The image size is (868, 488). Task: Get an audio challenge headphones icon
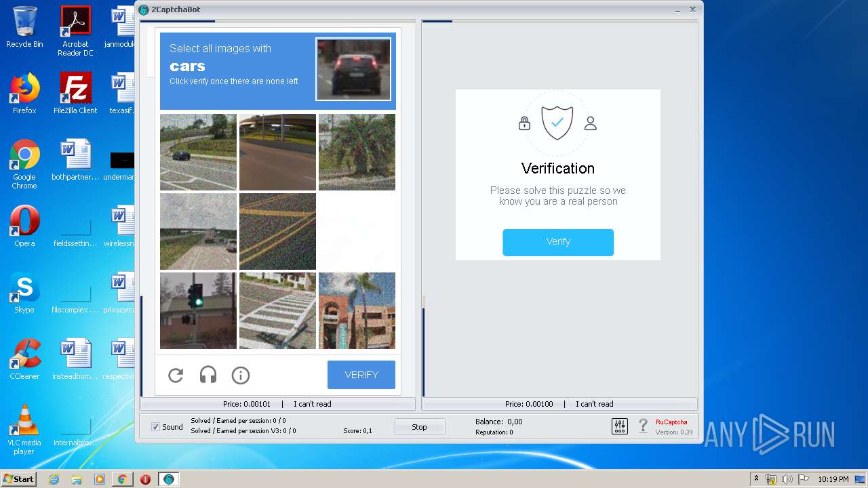click(x=208, y=375)
